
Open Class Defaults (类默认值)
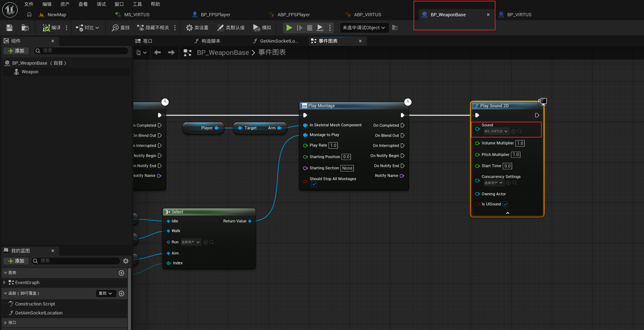231,28
